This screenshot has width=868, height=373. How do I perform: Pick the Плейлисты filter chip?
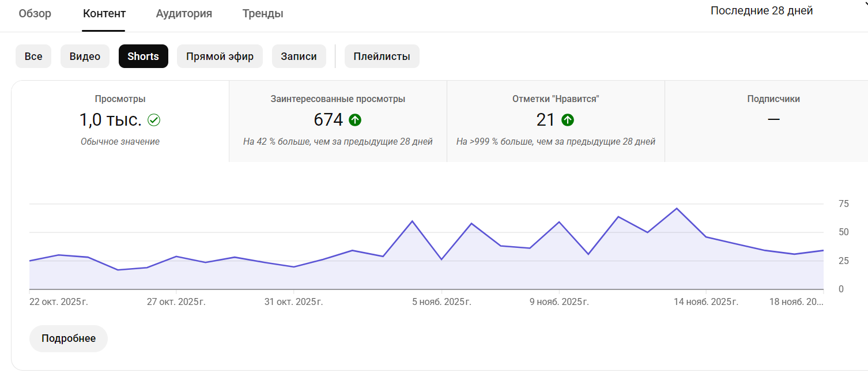coord(382,56)
